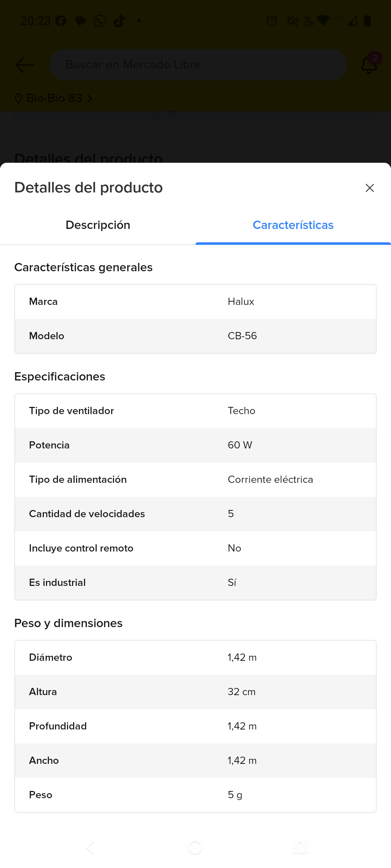Tap the Peso 5 g row
The image size is (391, 868).
click(195, 795)
